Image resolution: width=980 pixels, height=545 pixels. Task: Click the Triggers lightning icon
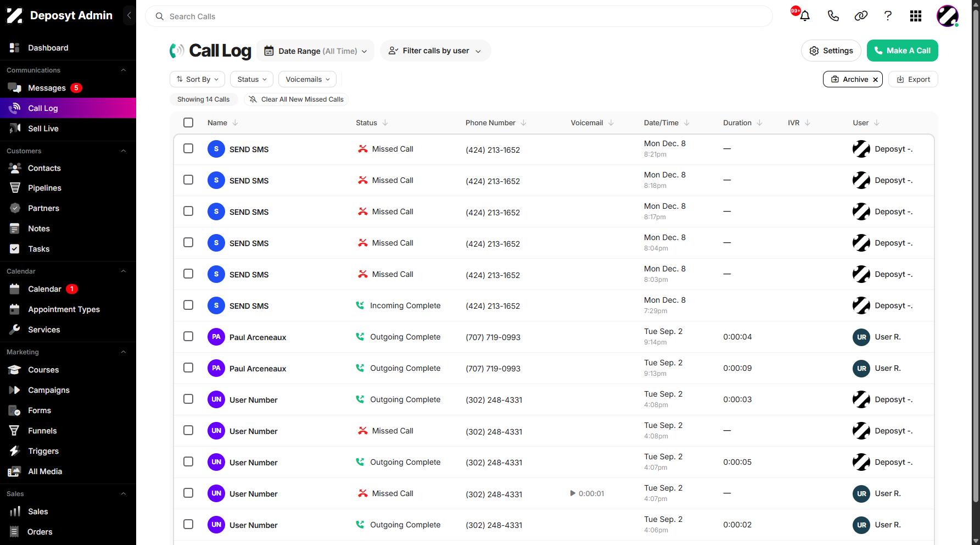coord(15,451)
